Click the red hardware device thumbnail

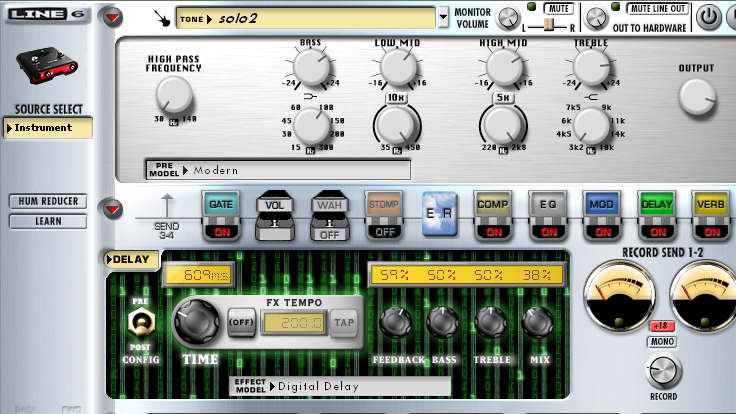pyautogui.click(x=46, y=66)
